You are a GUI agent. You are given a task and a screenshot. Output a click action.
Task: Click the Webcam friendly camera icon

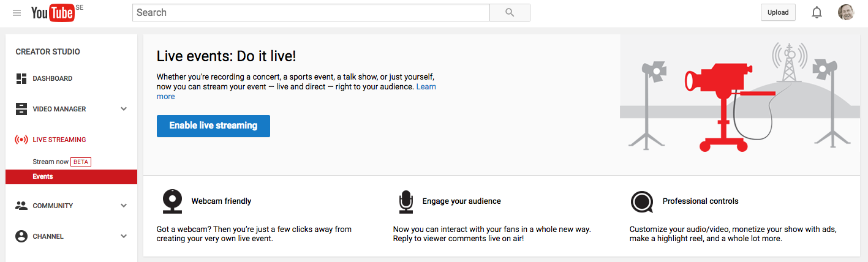click(x=172, y=201)
